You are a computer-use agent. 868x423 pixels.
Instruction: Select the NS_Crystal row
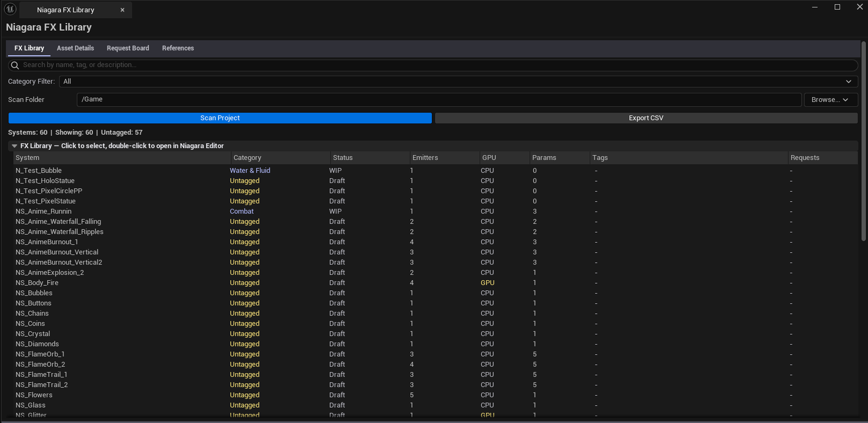point(436,334)
